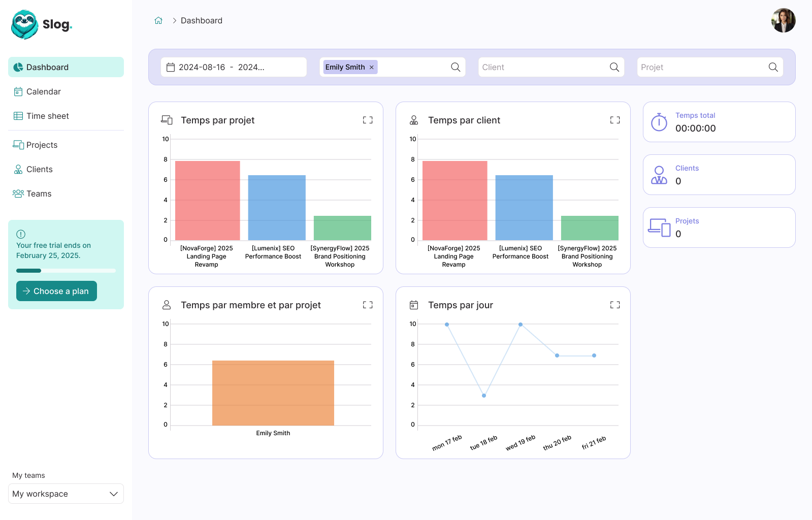Open the user profile avatar
Viewport: 812px width, 520px height.
[783, 21]
